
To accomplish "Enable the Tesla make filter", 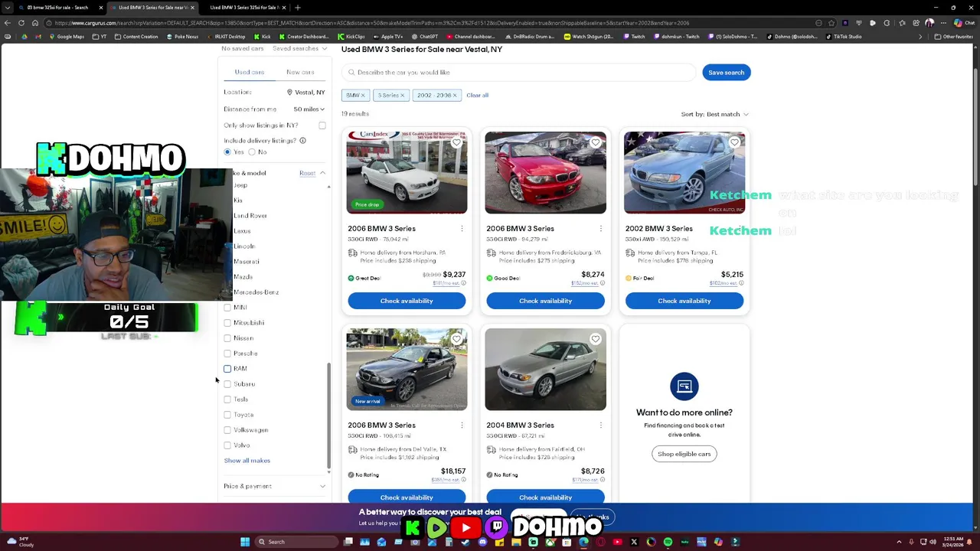I will pos(227,399).
